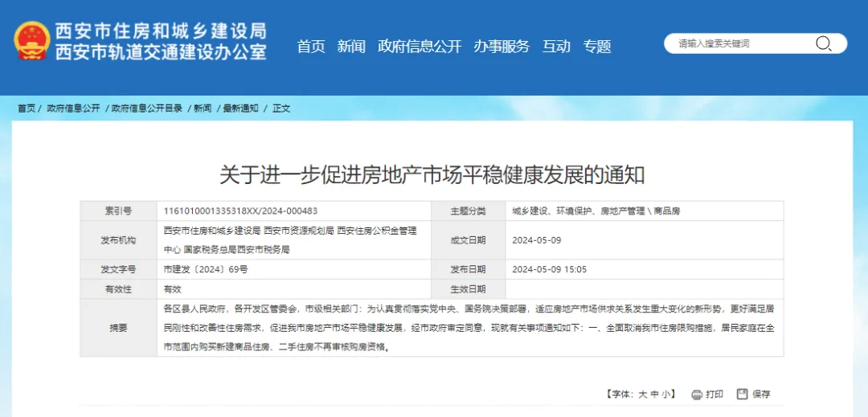Click the 新闻 breadcrumb link
This screenshot has width=868, height=417.
[x=203, y=108]
